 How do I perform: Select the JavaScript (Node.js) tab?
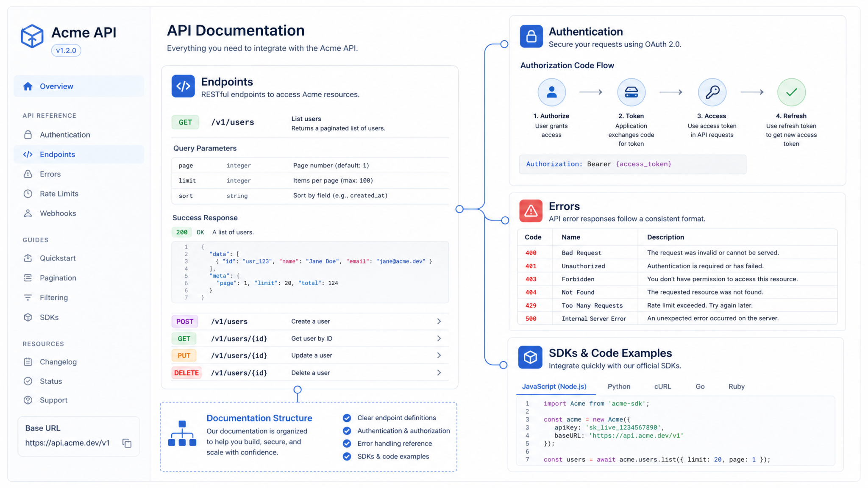(x=554, y=387)
